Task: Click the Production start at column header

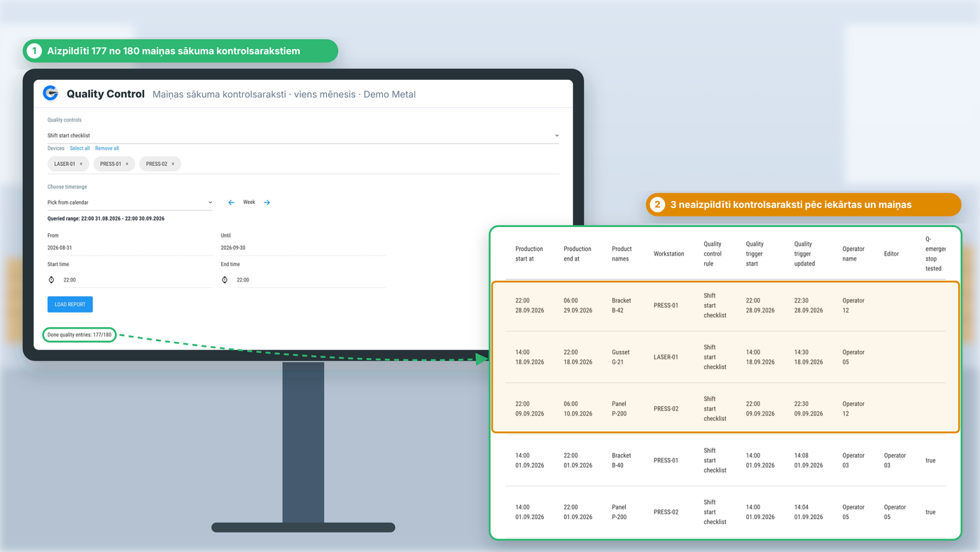Action: coord(529,254)
